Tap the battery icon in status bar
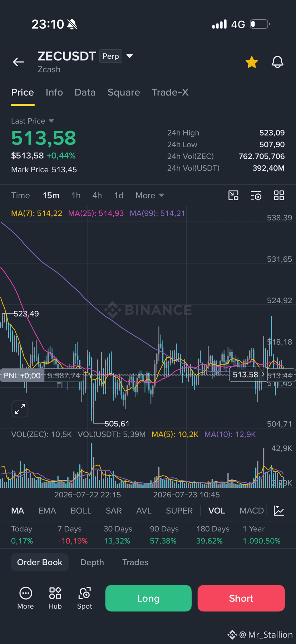 pos(260,24)
